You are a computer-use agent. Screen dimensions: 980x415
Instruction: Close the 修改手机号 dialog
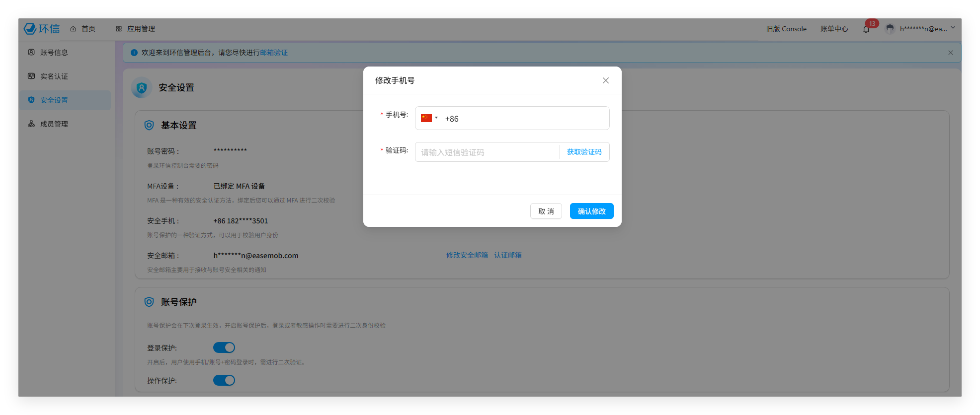605,80
